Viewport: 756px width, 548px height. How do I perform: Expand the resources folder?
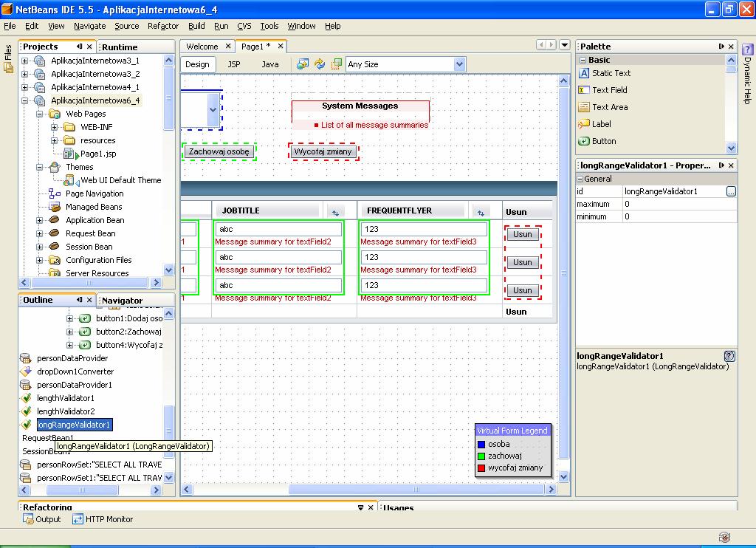55,140
